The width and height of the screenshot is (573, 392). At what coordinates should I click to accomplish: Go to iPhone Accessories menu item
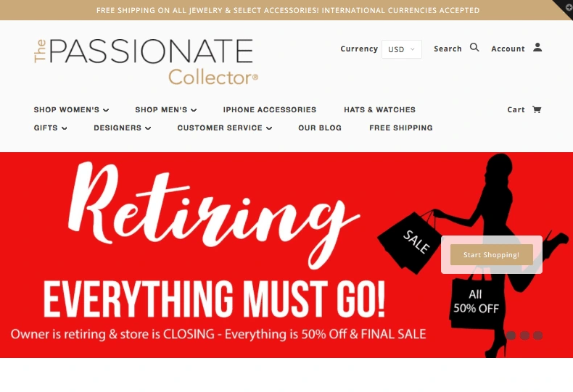270,109
